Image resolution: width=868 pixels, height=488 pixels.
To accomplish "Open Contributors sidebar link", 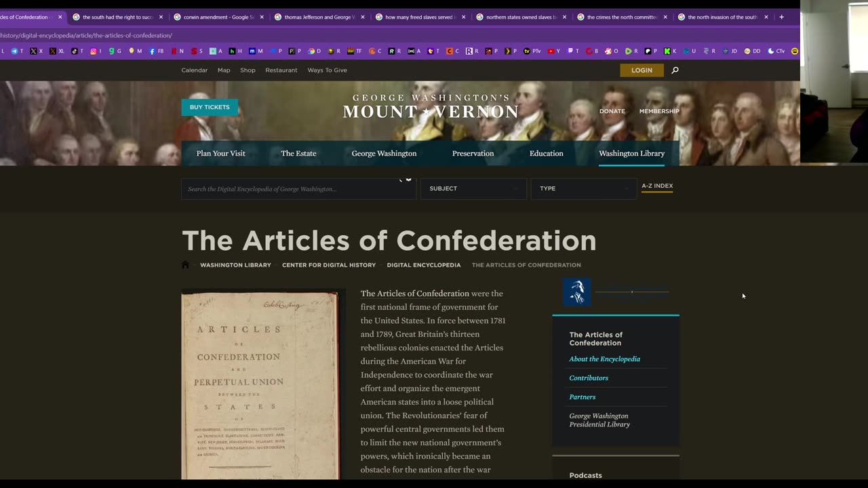I will pos(589,378).
